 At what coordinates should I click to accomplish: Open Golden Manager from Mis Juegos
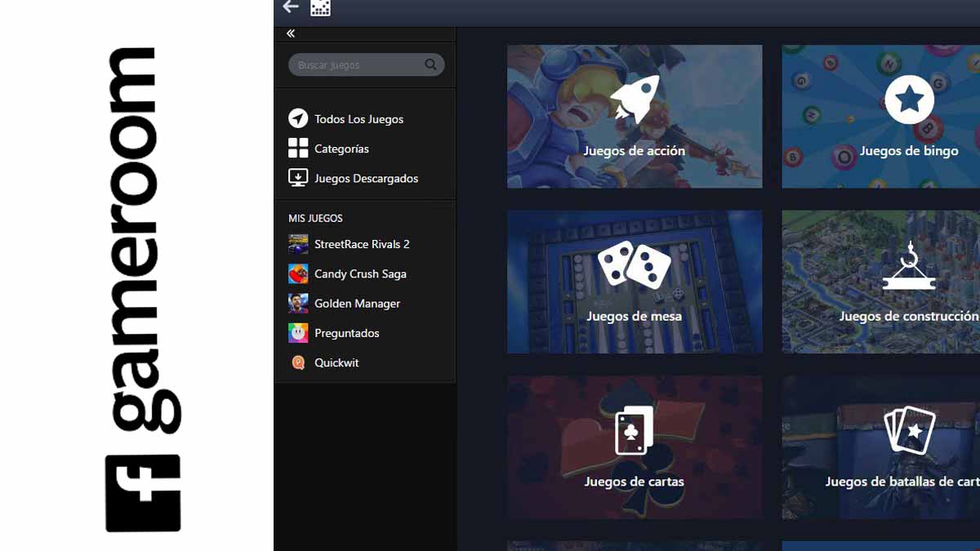click(357, 303)
